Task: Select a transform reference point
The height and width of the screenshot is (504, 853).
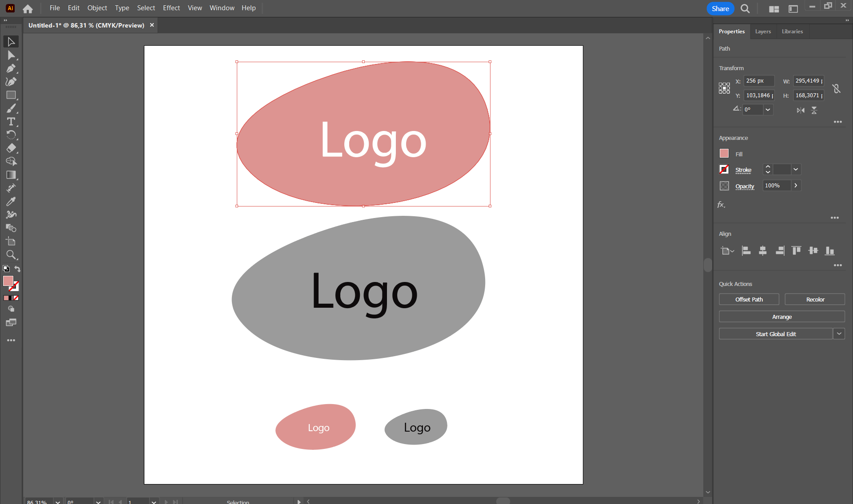Action: click(724, 88)
